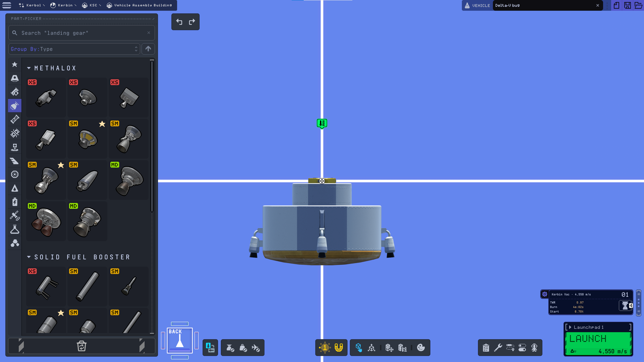Toggle the VAB/SPH orientation switch
The width and height of the screenshot is (644, 362).
click(x=210, y=348)
